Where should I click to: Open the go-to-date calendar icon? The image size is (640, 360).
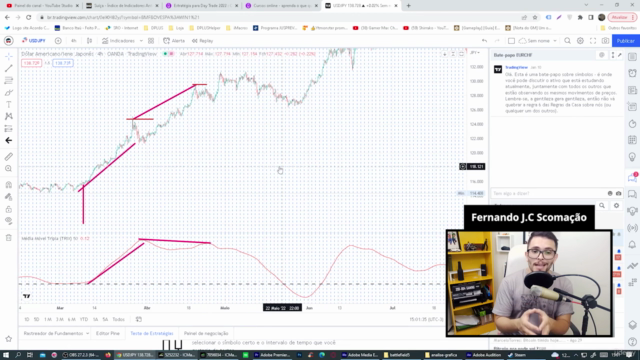(x=139, y=319)
